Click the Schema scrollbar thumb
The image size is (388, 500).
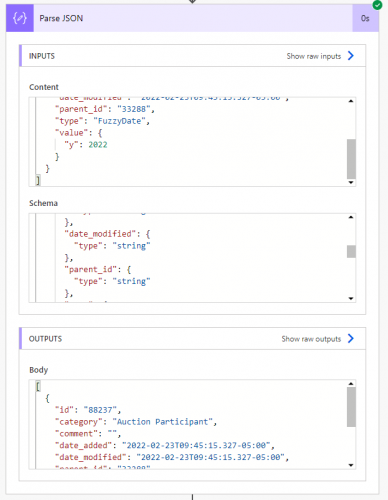pyautogui.click(x=351, y=252)
